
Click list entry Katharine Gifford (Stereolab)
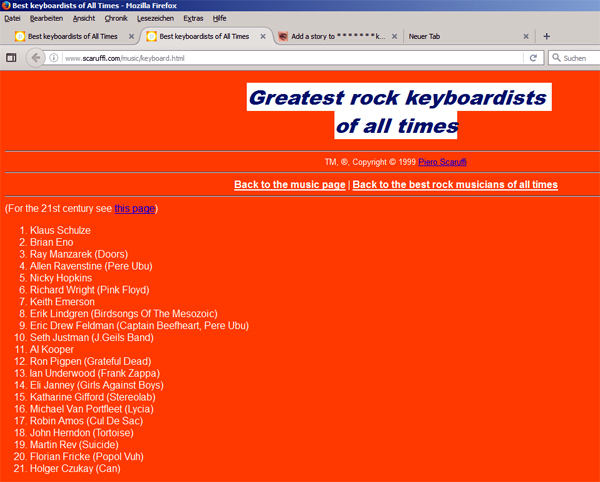pos(93,397)
